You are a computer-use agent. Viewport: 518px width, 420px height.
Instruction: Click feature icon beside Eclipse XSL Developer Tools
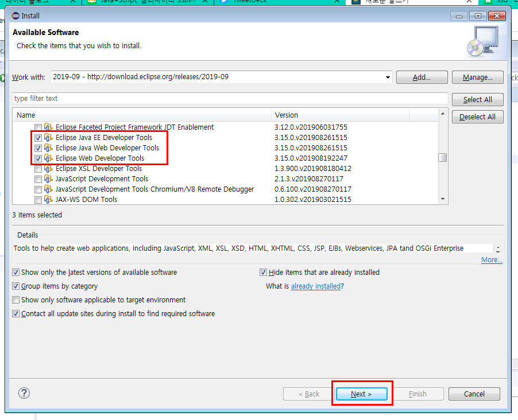point(49,168)
